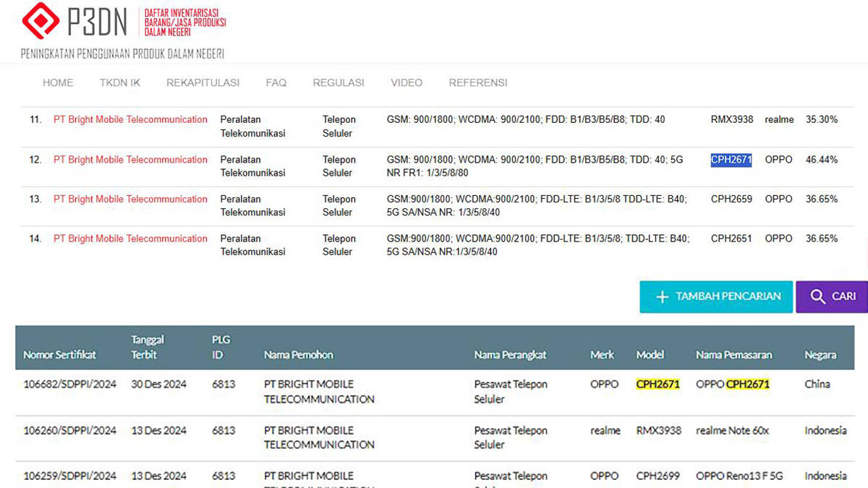Image resolution: width=868 pixels, height=488 pixels.
Task: Click the 46.44% value in row 12
Action: (x=822, y=160)
